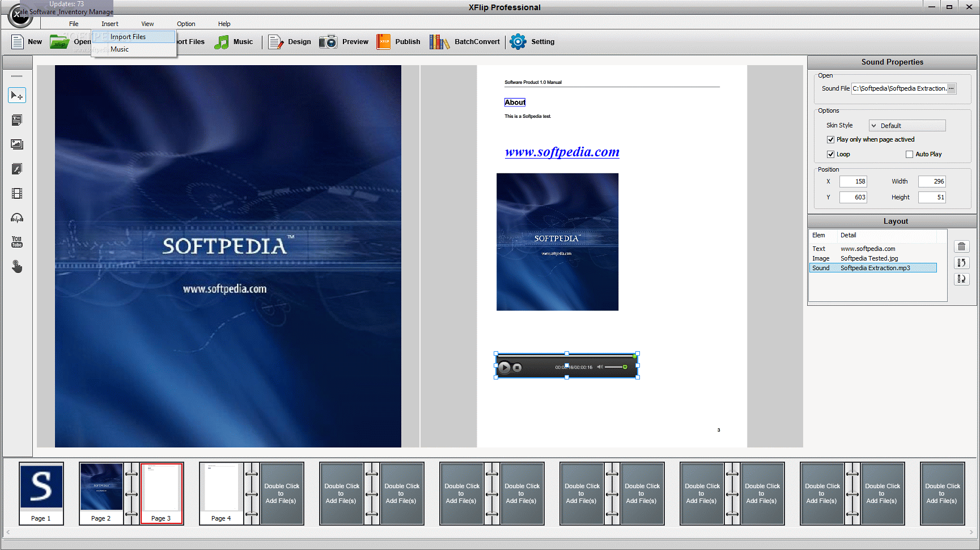The width and height of the screenshot is (980, 550).
Task: Click the Elem column header
Action: pyautogui.click(x=823, y=235)
